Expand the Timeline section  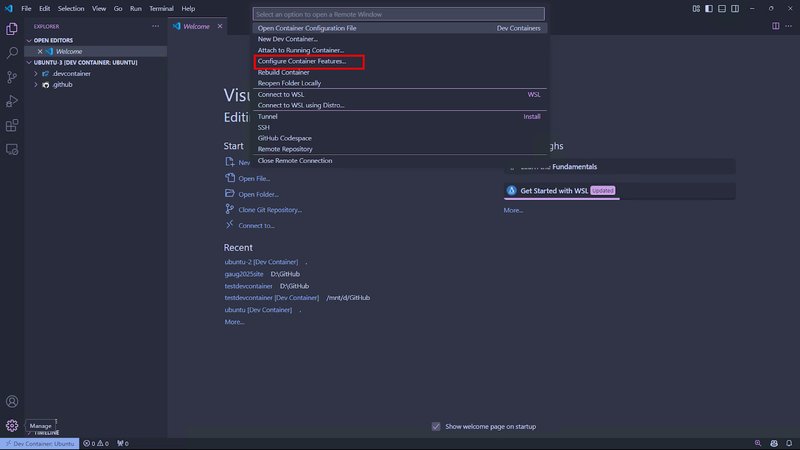point(29,433)
